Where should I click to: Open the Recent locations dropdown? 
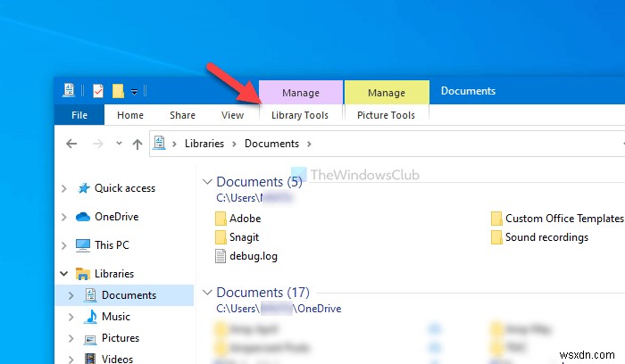pos(119,143)
